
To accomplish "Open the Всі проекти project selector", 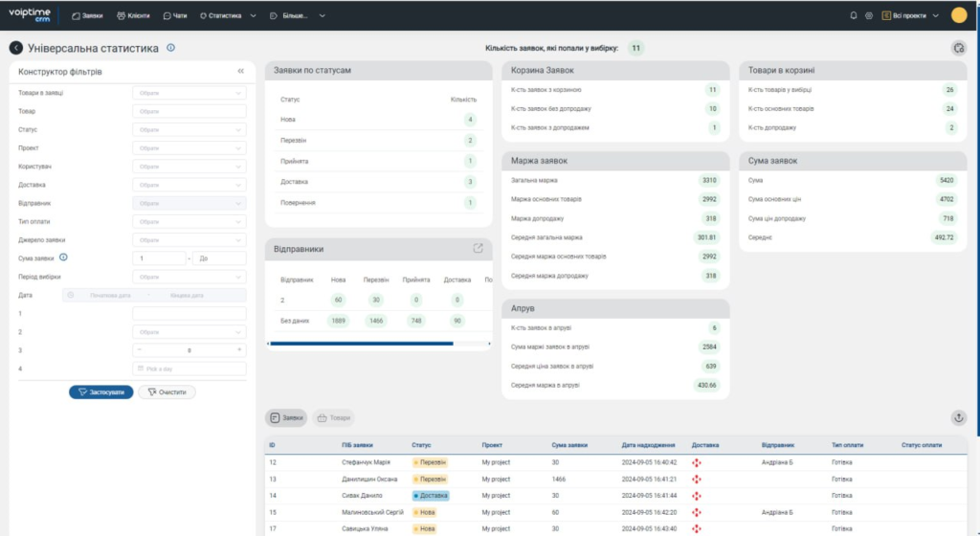I will click(x=910, y=15).
